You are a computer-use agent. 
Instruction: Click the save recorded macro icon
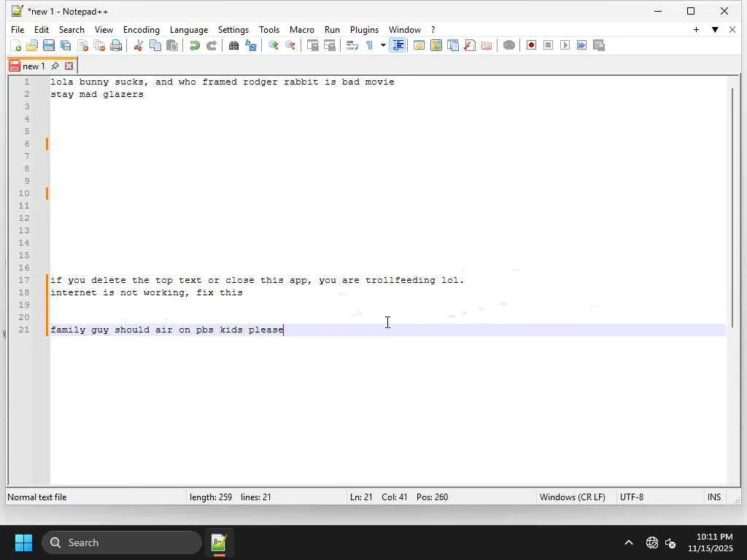(599, 46)
